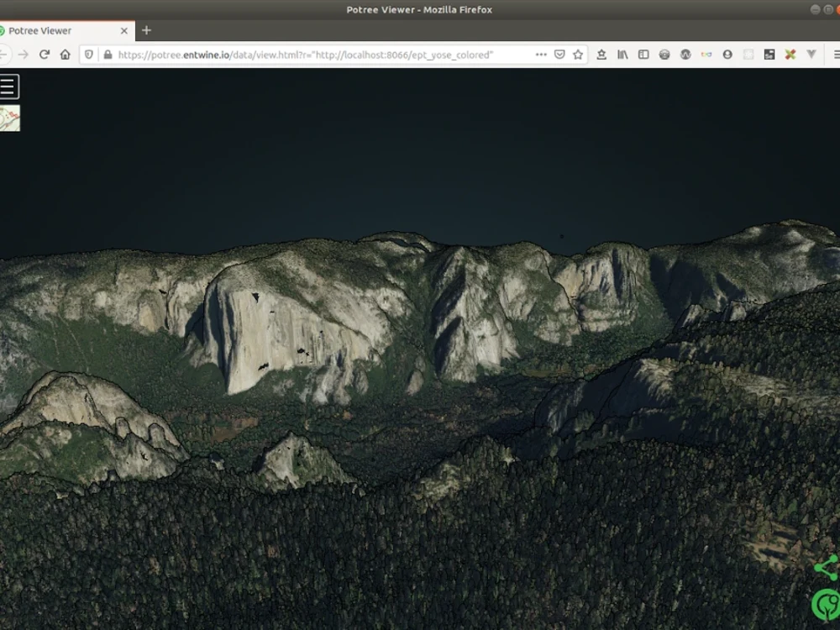Open the page actions ellipsis dropdown

(541, 53)
